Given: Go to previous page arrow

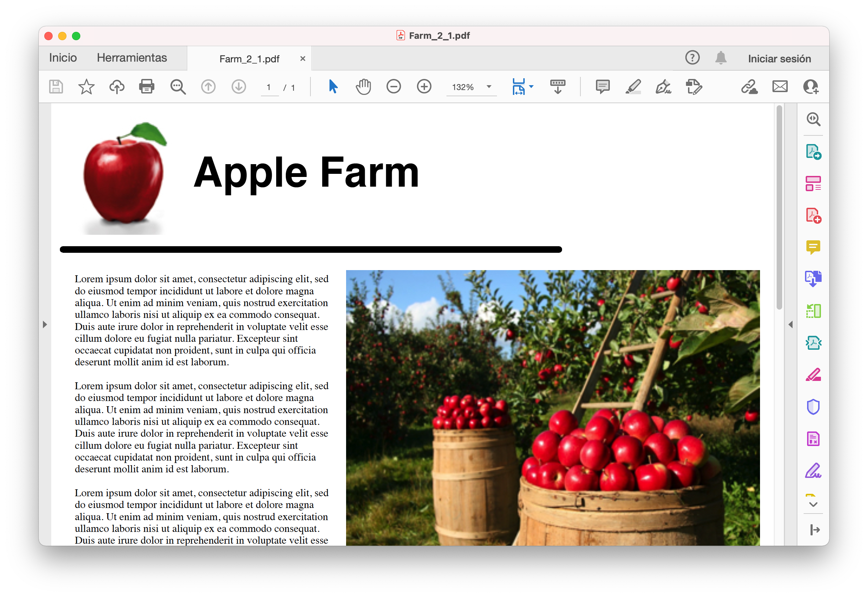Looking at the screenshot, I should [x=208, y=87].
